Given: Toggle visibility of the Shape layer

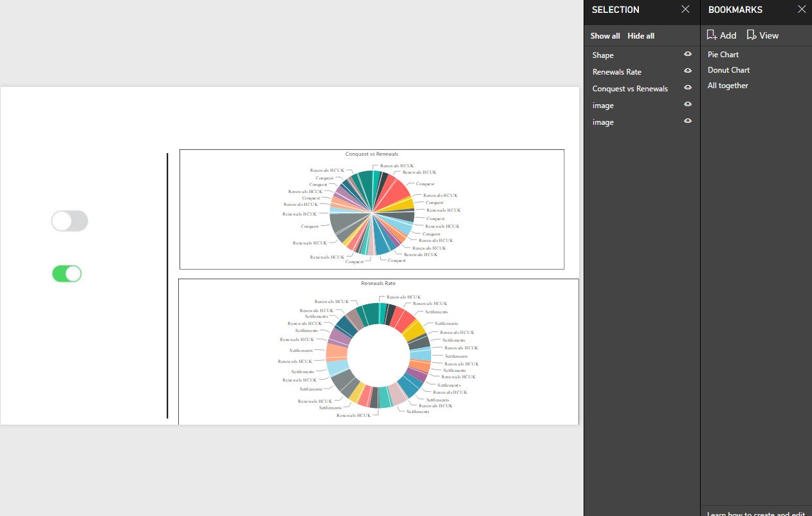Looking at the screenshot, I should click(688, 55).
